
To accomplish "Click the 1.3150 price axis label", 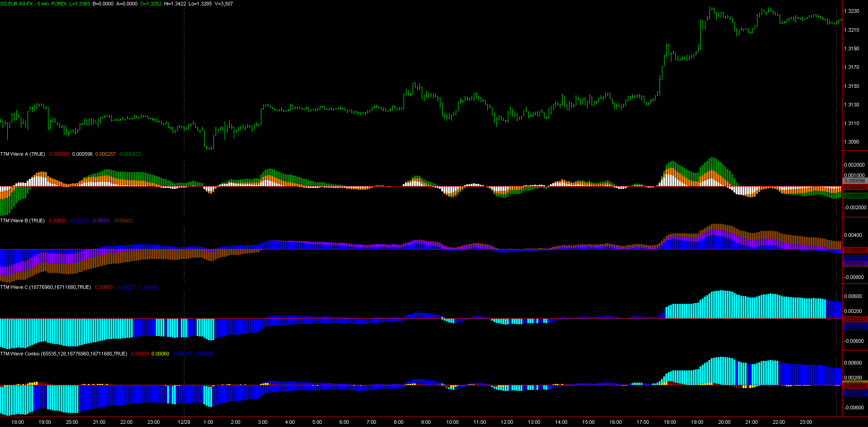I will coord(852,86).
